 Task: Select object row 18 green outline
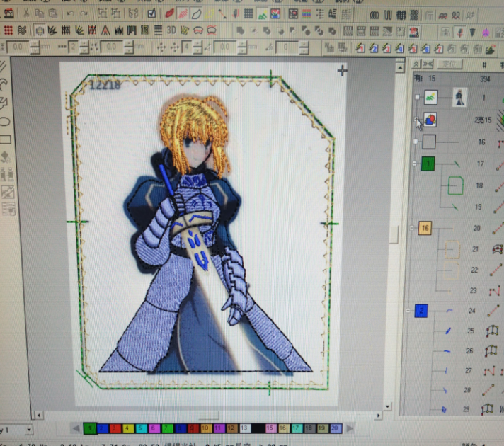[x=455, y=185]
